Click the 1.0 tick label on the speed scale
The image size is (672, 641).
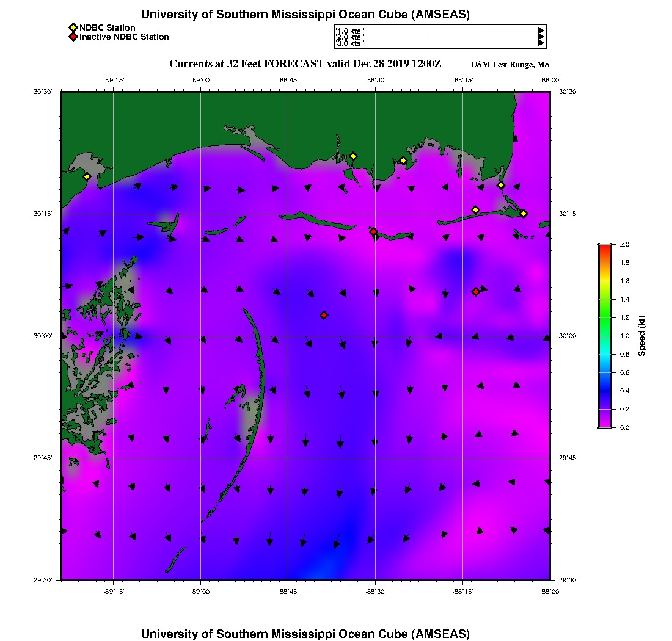click(624, 336)
